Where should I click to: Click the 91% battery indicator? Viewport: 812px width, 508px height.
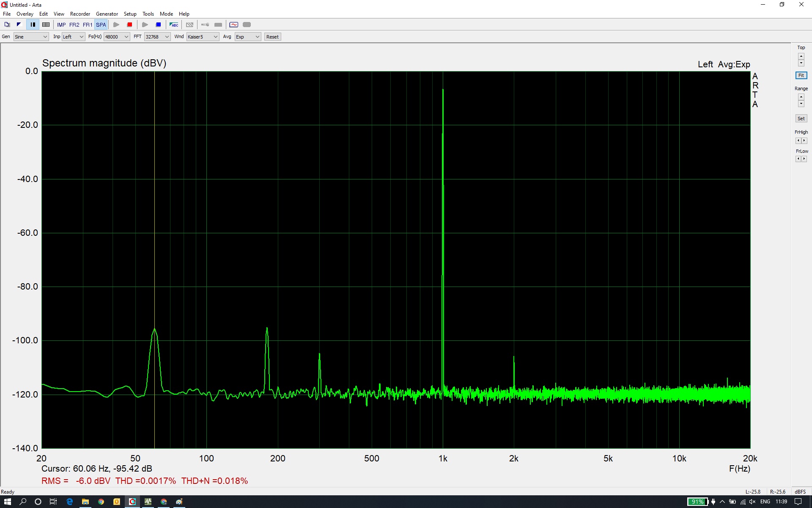[x=697, y=502]
